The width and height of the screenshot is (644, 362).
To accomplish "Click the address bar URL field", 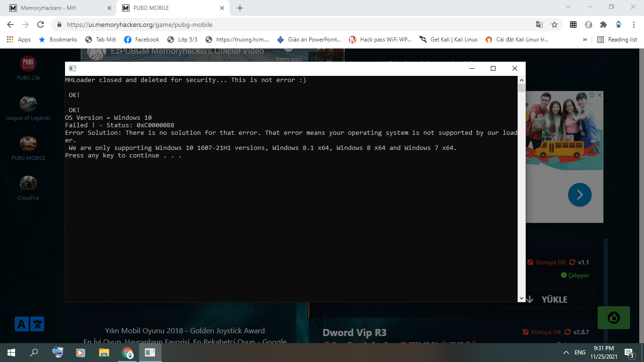I will (x=292, y=25).
